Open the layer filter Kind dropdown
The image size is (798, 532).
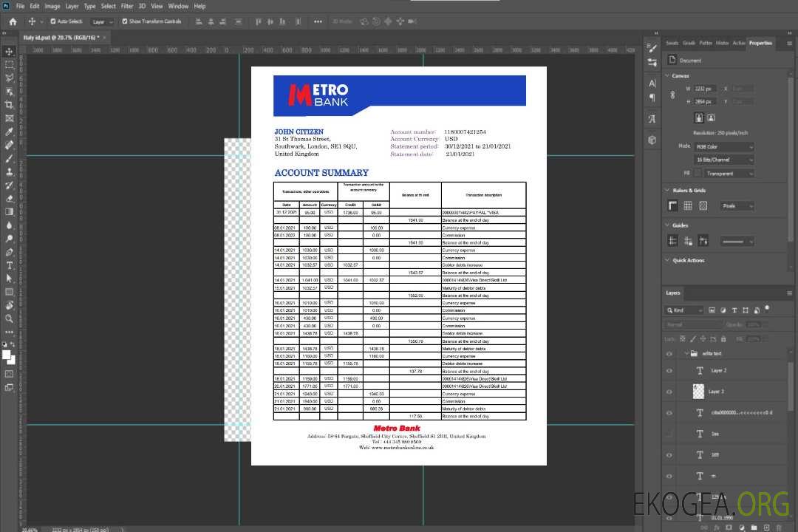(684, 310)
